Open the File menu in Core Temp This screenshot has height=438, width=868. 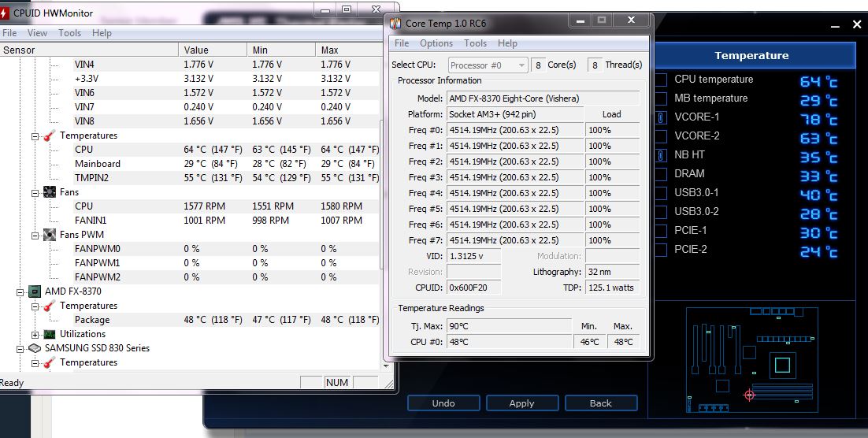click(402, 43)
